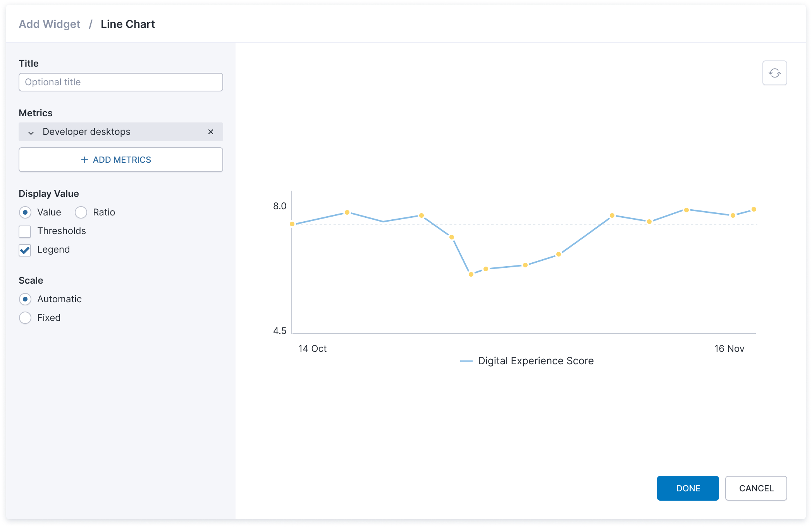The width and height of the screenshot is (812, 527).
Task: Dismiss with the CANCEL button
Action: coord(756,488)
